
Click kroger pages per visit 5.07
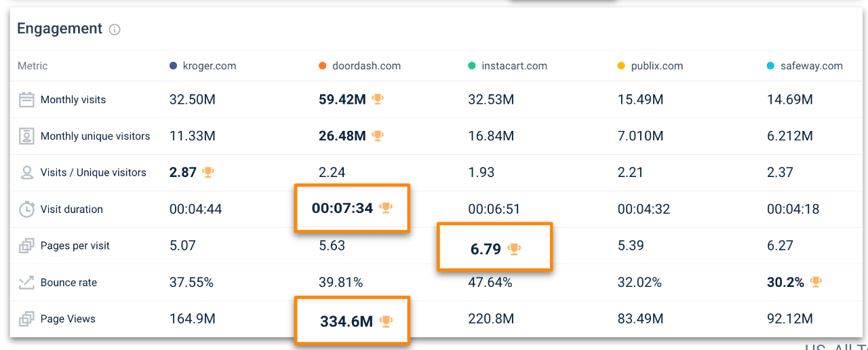coord(182,246)
